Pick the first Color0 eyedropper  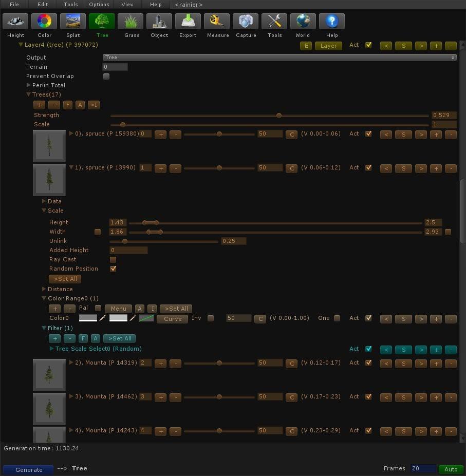103,318
